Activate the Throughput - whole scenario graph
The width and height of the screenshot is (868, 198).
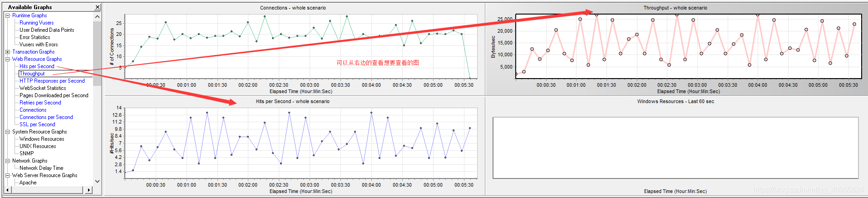pyautogui.click(x=676, y=49)
